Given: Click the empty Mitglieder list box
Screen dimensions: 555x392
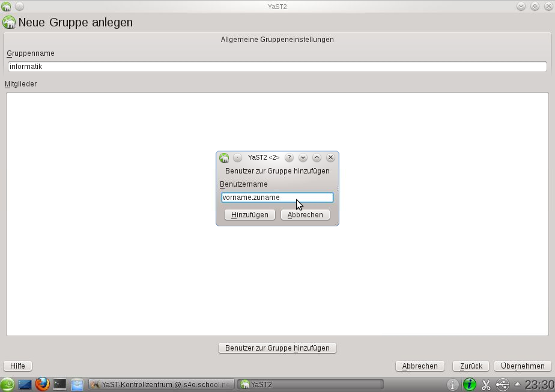Looking at the screenshot, I should [277, 214].
